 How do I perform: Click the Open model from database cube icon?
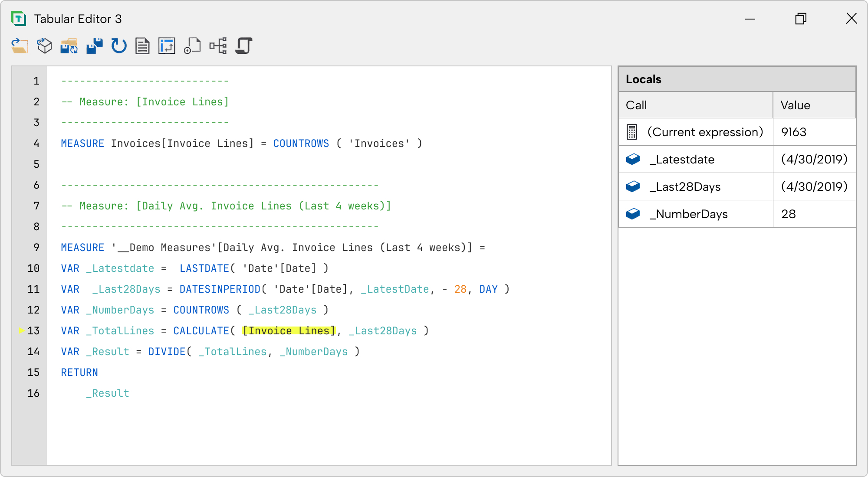pos(44,46)
